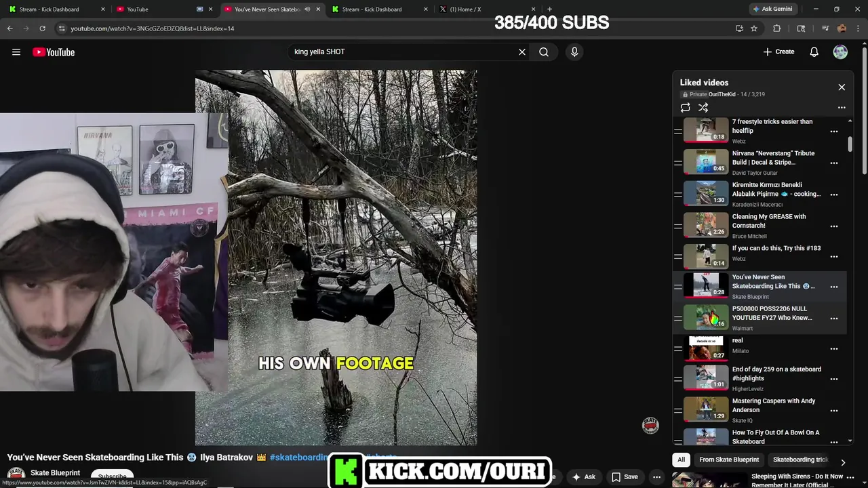Open the account avatar menu
Screen dimensions: 868x488
click(840, 52)
